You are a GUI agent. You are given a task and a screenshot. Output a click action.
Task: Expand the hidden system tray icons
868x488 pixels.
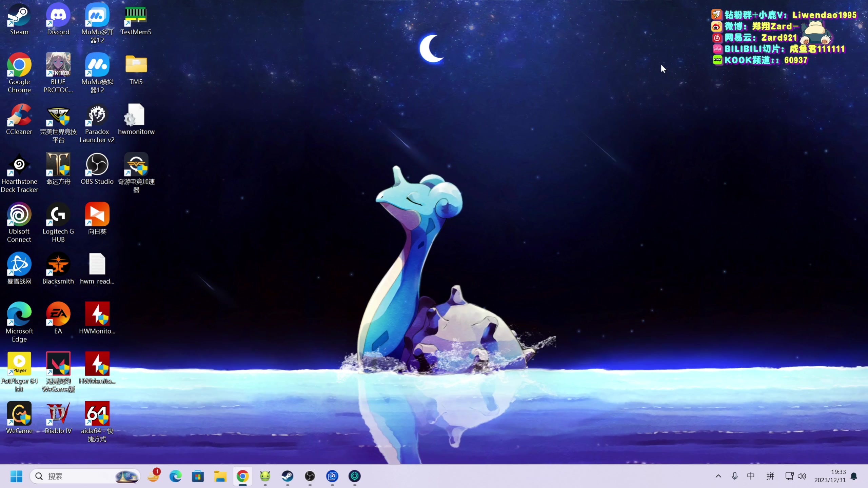718,476
